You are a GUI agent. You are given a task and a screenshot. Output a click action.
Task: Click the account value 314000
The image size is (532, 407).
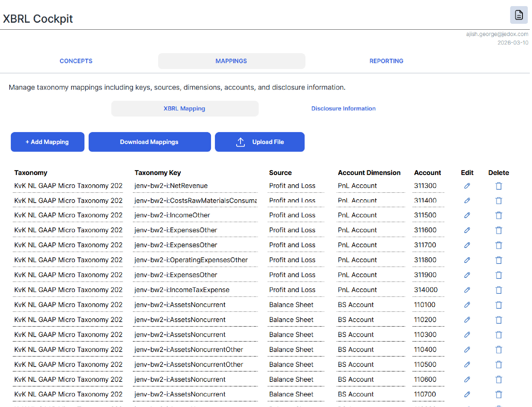pos(426,290)
